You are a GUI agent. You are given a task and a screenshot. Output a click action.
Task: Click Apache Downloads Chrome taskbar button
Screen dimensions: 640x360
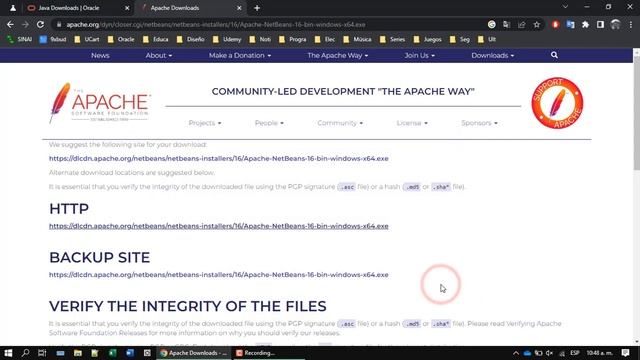pyautogui.click(x=194, y=353)
